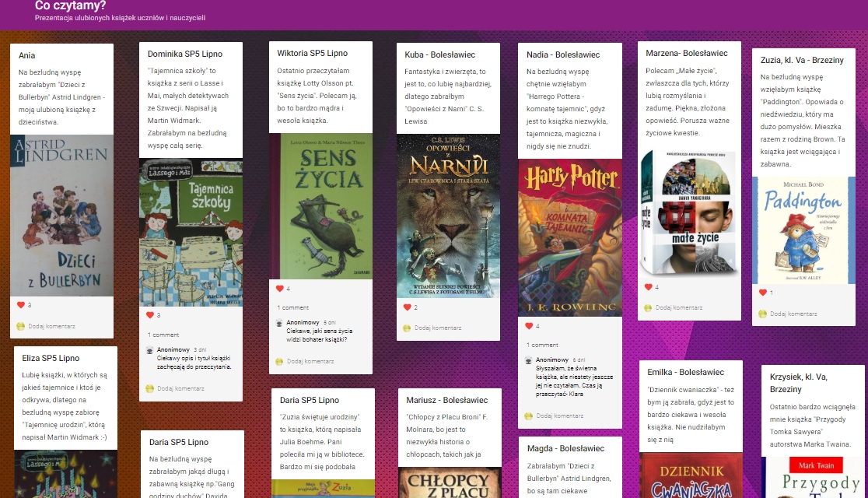Like Wiktoria SP5 Lipno's Sens życia post
Screen dimensions: 868x498
[279, 288]
